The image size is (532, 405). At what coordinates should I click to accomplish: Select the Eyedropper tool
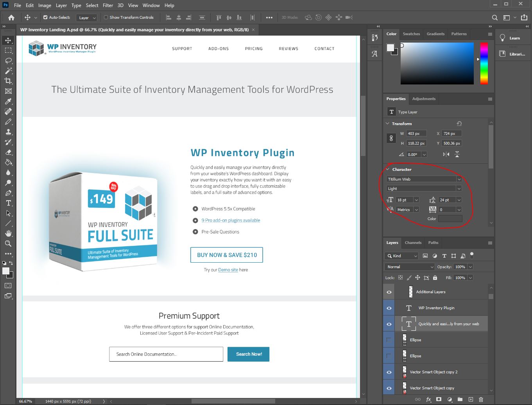(x=8, y=101)
